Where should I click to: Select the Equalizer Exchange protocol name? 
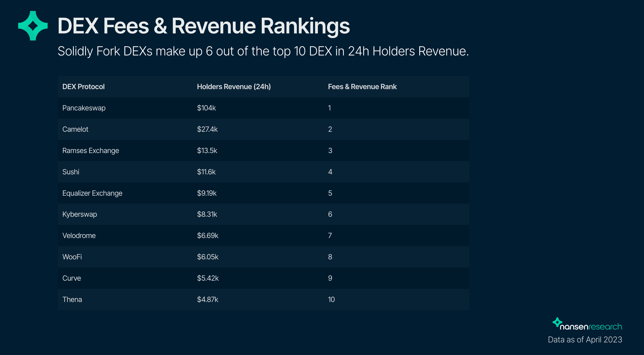pos(92,193)
